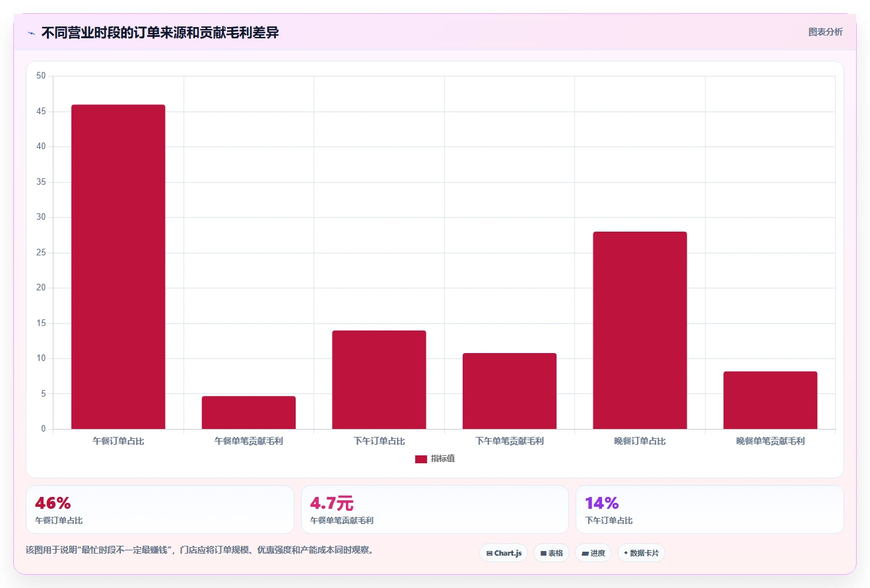Click the 午餐单笔贡献毛利 x-axis label

249,441
